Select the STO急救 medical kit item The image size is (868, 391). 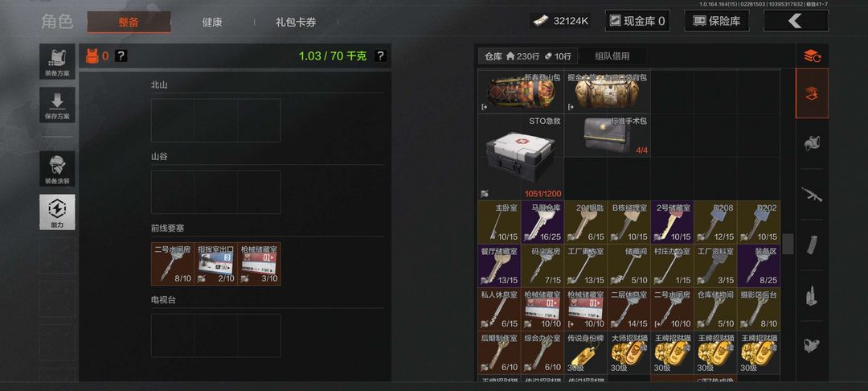pyautogui.click(x=520, y=157)
